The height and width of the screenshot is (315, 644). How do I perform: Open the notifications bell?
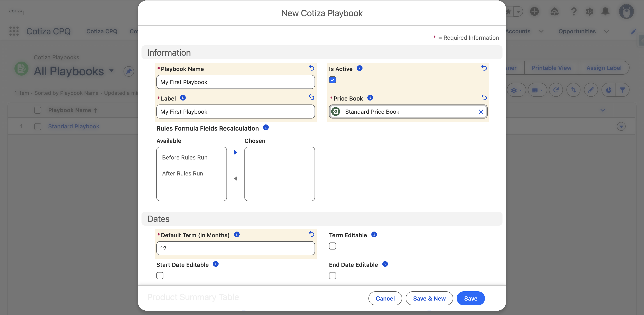(605, 11)
